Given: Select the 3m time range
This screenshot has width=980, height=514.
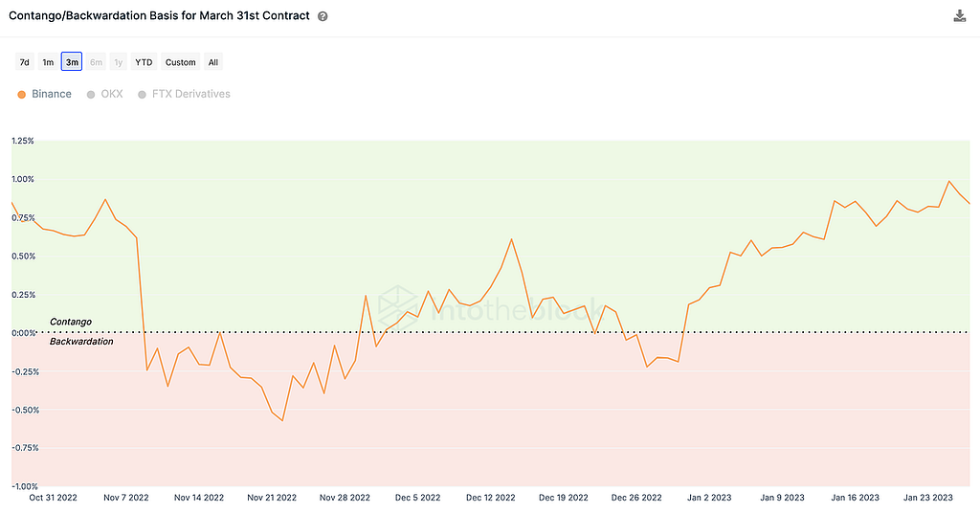Looking at the screenshot, I should pos(72,62).
